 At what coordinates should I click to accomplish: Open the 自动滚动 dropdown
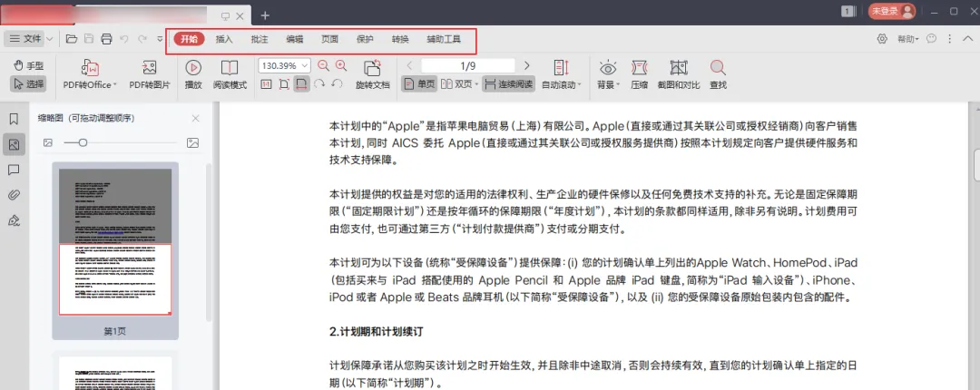(562, 75)
